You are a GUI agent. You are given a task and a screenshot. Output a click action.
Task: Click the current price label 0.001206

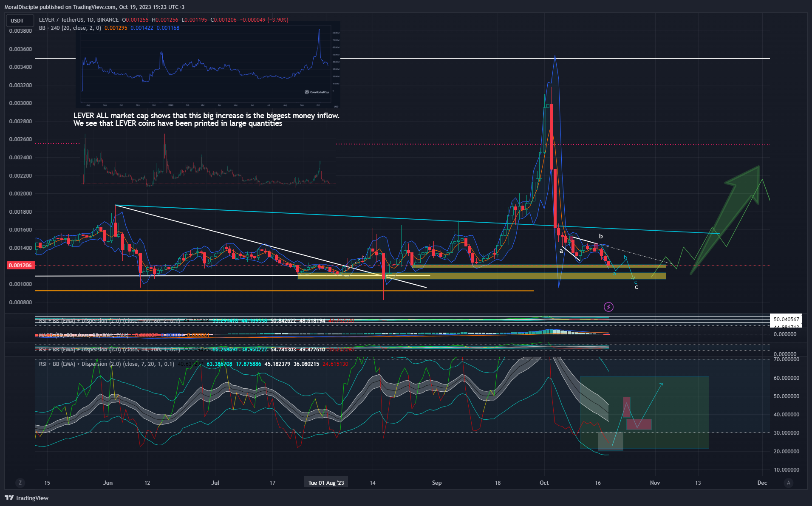20,265
